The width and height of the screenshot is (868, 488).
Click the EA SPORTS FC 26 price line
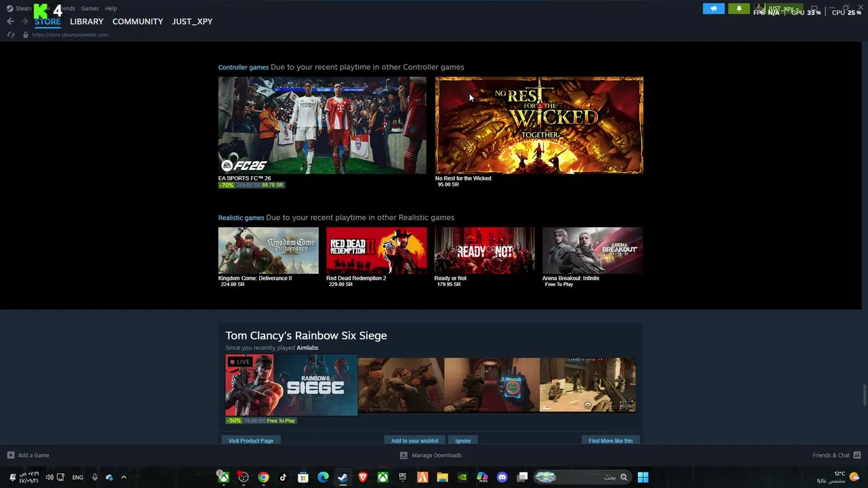(x=252, y=185)
